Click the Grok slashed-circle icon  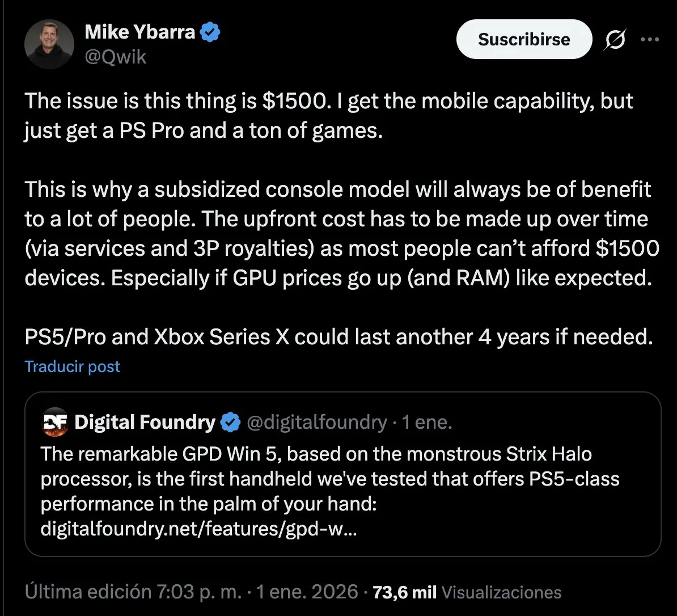615,40
